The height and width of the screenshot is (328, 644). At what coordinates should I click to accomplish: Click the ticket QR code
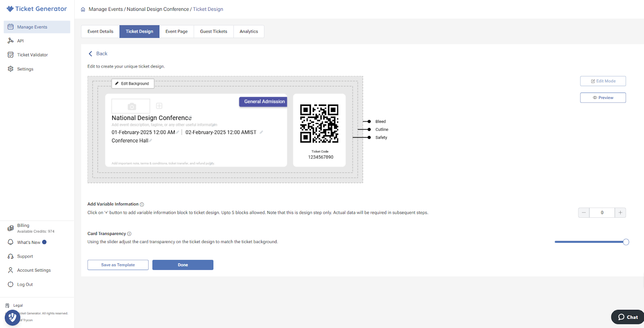tap(319, 124)
